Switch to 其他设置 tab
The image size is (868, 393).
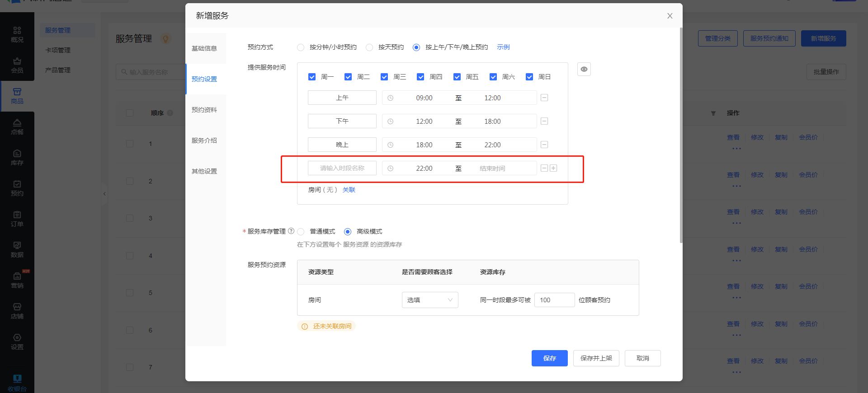[204, 171]
